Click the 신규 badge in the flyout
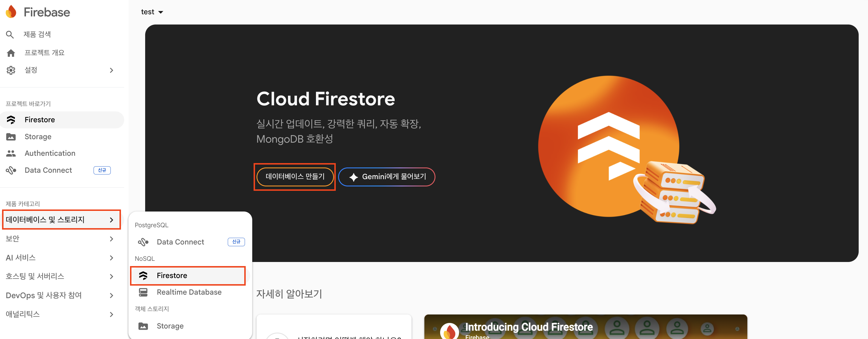The image size is (868, 339). point(236,242)
